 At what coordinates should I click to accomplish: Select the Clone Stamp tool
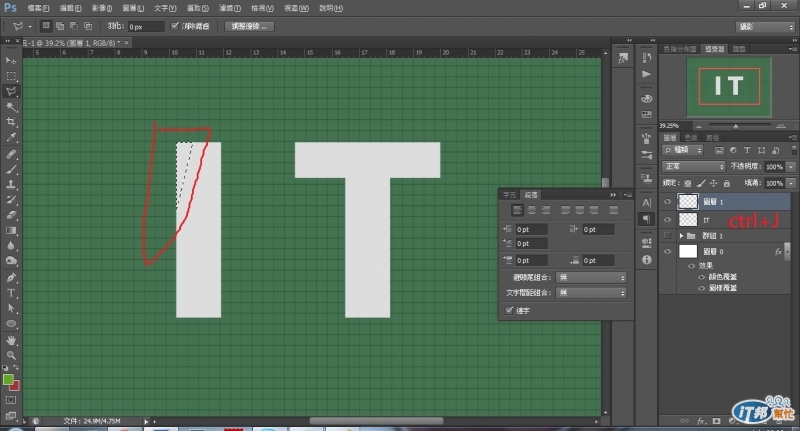11,185
